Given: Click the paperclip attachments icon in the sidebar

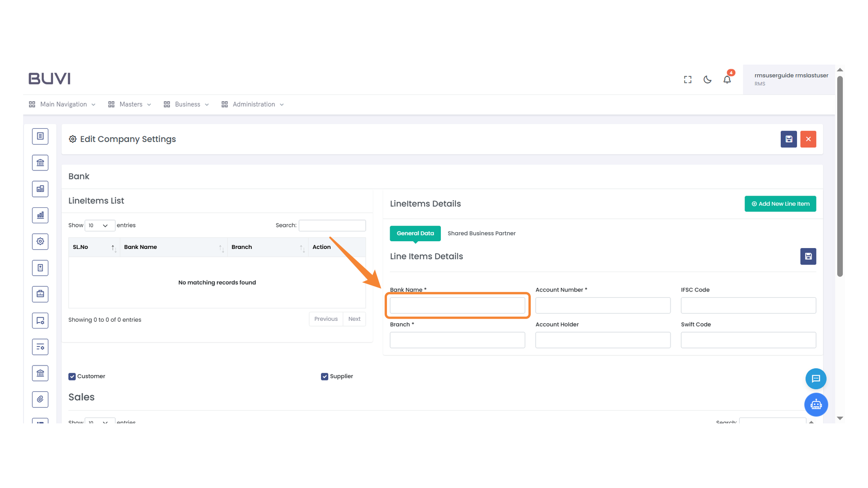Looking at the screenshot, I should [40, 399].
